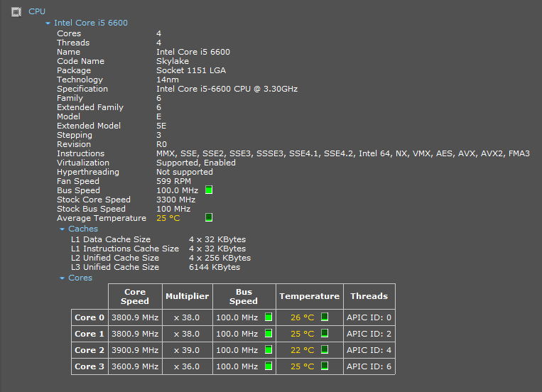Click the L1 Data Cache Size label
The height and width of the screenshot is (392, 542).
coord(111,239)
